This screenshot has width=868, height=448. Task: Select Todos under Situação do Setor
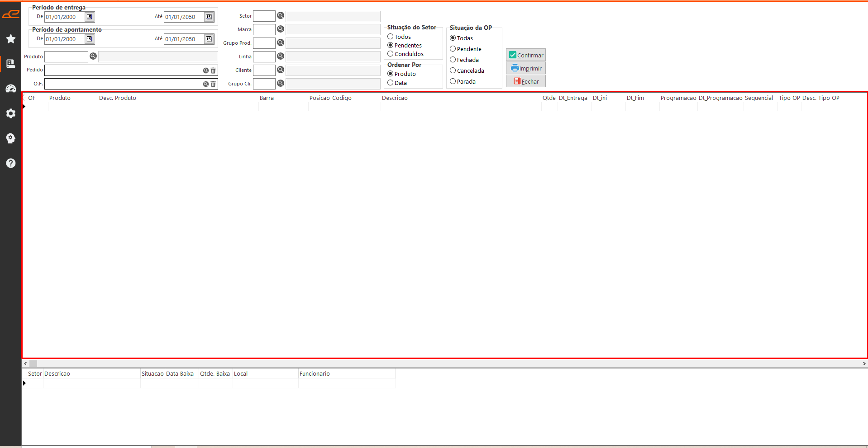391,37
